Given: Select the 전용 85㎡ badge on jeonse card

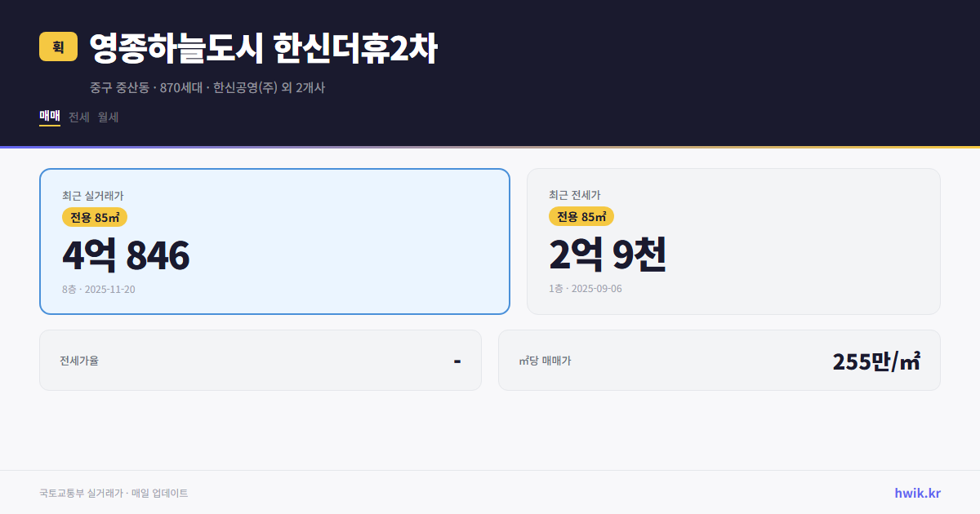Looking at the screenshot, I should (581, 216).
